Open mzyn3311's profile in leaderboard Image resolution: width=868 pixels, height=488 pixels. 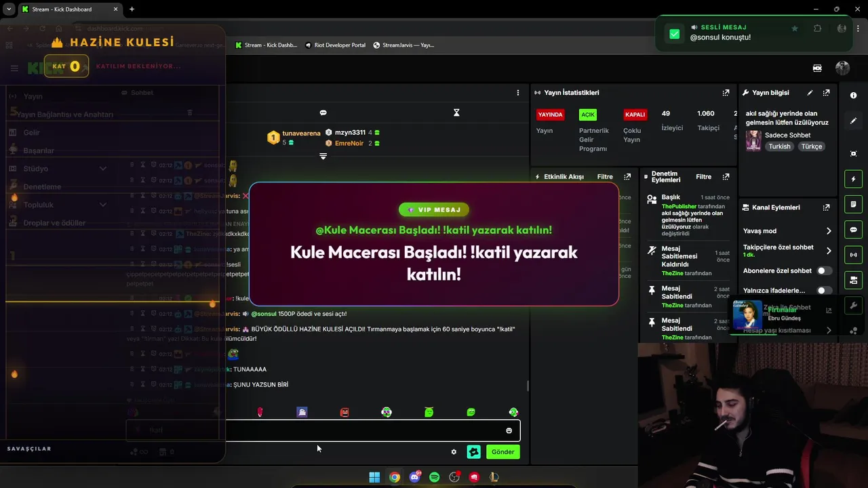(350, 133)
